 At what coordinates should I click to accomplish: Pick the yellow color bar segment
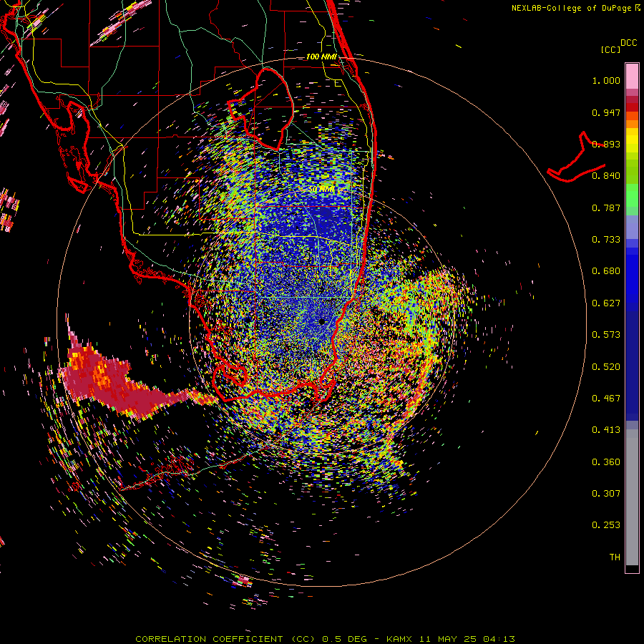pos(632,140)
